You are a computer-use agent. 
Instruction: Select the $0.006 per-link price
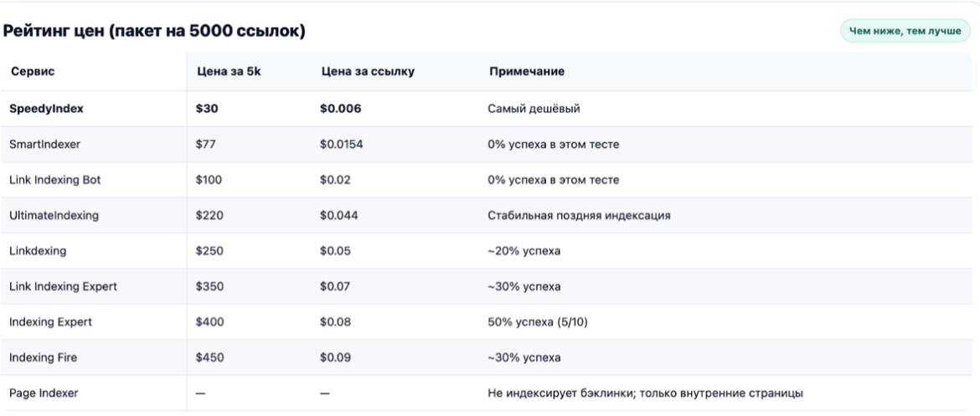click(340, 109)
